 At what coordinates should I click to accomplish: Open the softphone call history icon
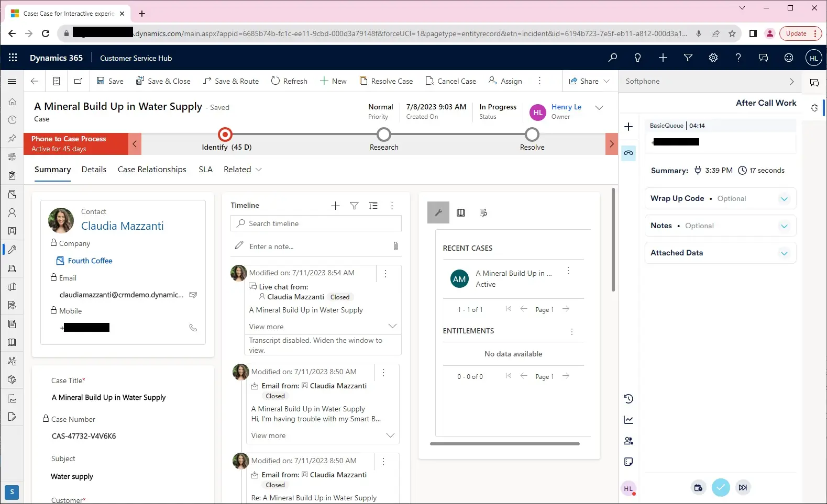[x=628, y=399]
